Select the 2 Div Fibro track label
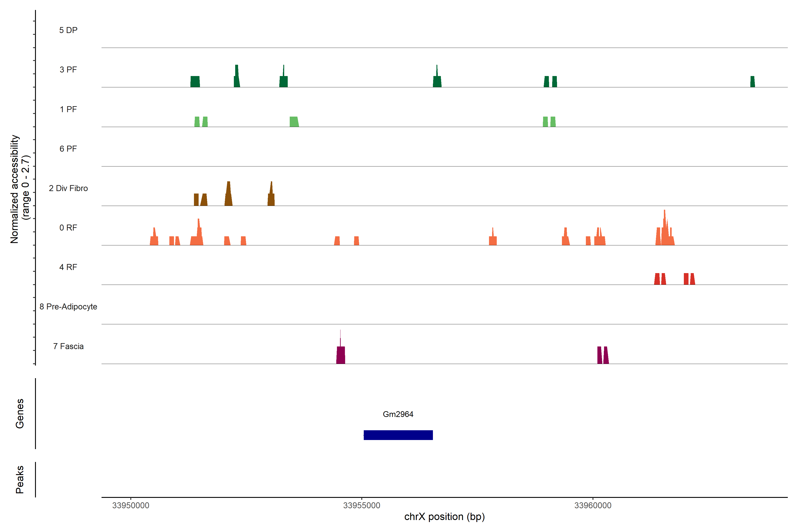The image size is (798, 532). click(68, 188)
